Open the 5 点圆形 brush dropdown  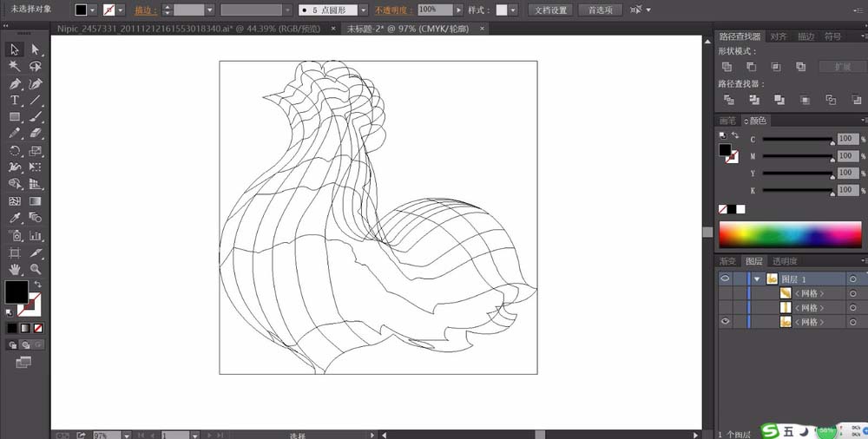click(x=363, y=10)
